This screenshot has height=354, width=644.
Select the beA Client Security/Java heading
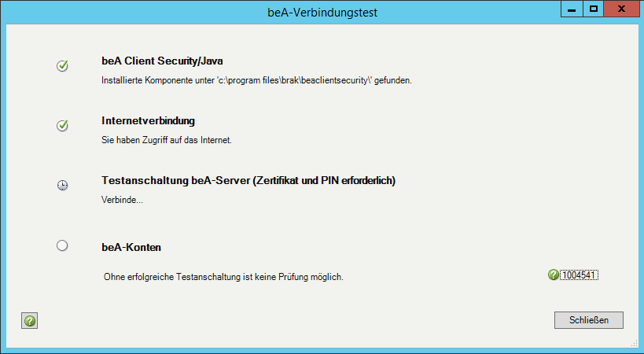(x=168, y=61)
